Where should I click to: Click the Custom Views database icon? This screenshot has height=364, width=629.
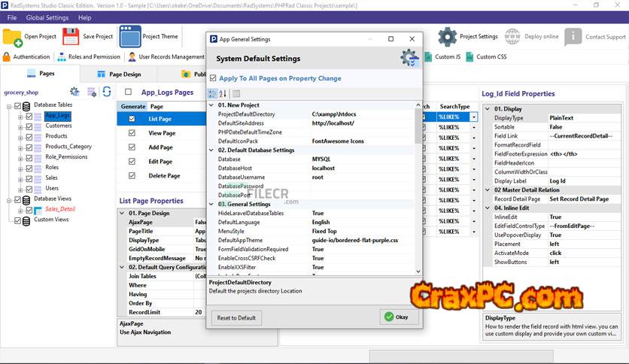(x=26, y=221)
